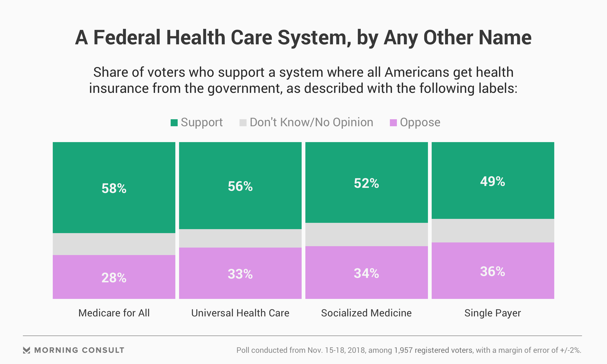The height and width of the screenshot is (364, 607).
Task: Select the Don't Know/No Opinion legend label
Action: point(311,122)
